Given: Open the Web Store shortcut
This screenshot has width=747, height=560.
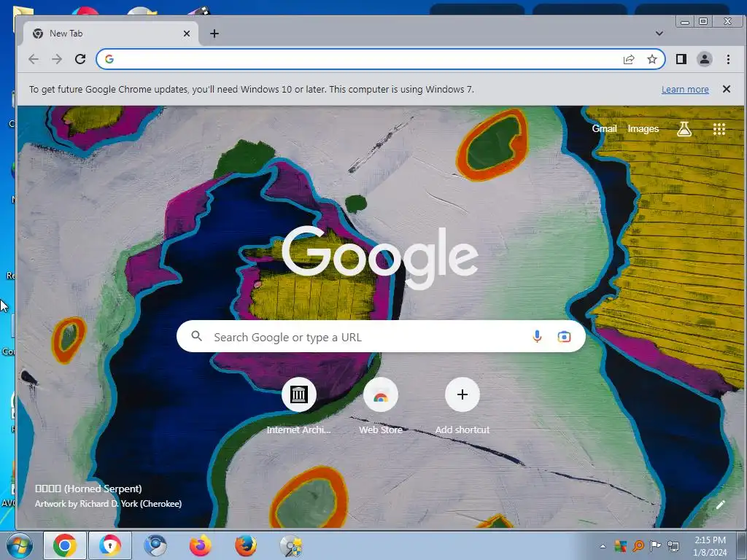Looking at the screenshot, I should (380, 394).
